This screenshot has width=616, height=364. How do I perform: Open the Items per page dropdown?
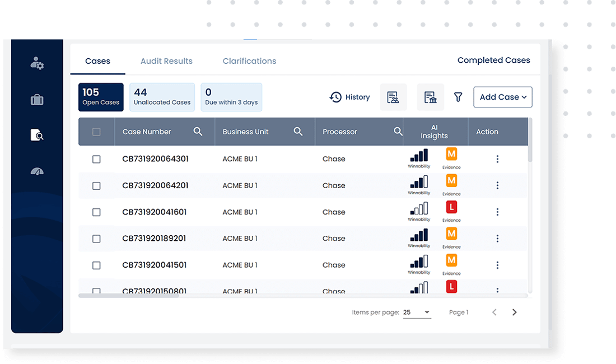tap(417, 312)
